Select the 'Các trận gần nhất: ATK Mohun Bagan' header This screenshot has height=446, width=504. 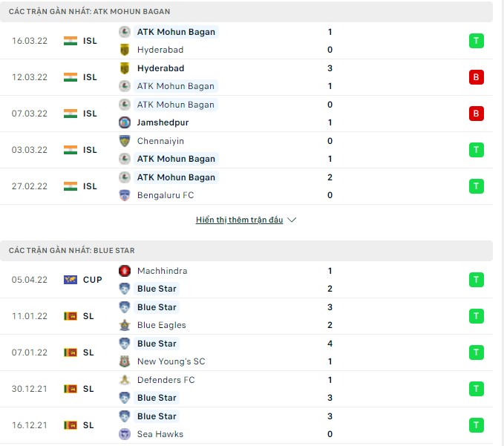(x=89, y=12)
